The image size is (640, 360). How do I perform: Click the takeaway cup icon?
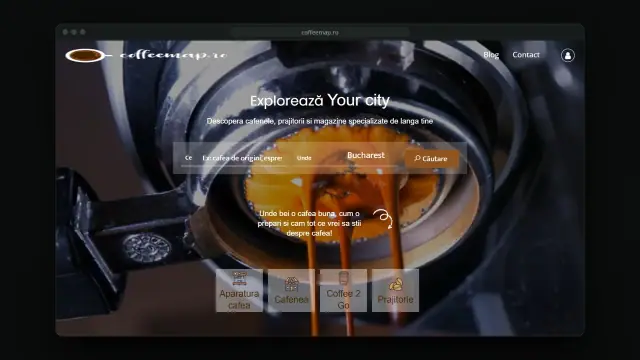point(344,278)
